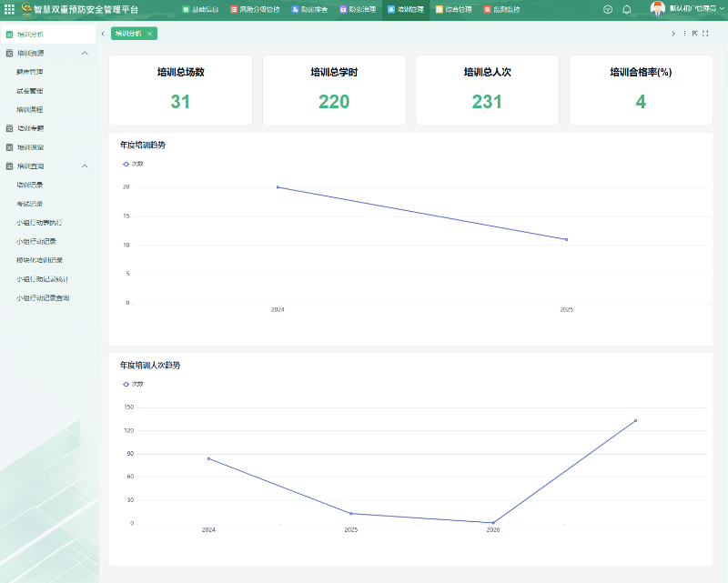Click the 培训总场数 value 31
Screen dimensions: 728x583
click(180, 102)
